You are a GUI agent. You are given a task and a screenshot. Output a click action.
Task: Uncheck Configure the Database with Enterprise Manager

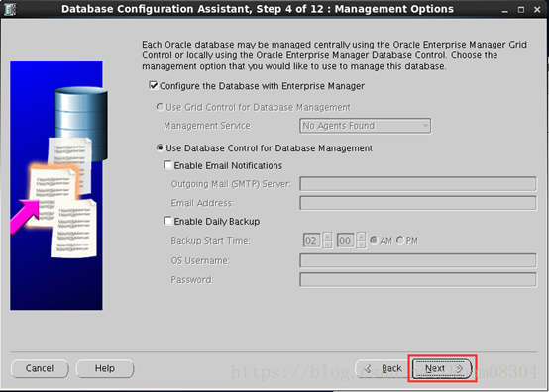pyautogui.click(x=154, y=85)
